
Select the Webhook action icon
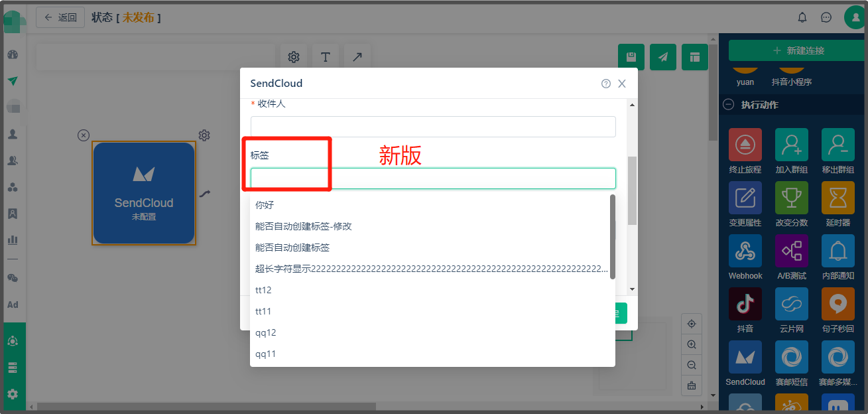pyautogui.click(x=745, y=251)
